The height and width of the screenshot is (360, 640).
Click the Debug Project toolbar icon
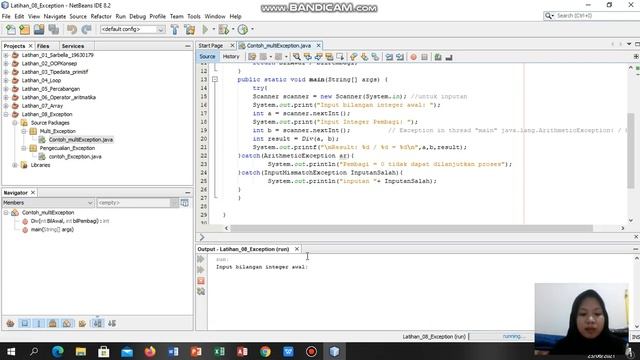pyautogui.click(x=223, y=29)
